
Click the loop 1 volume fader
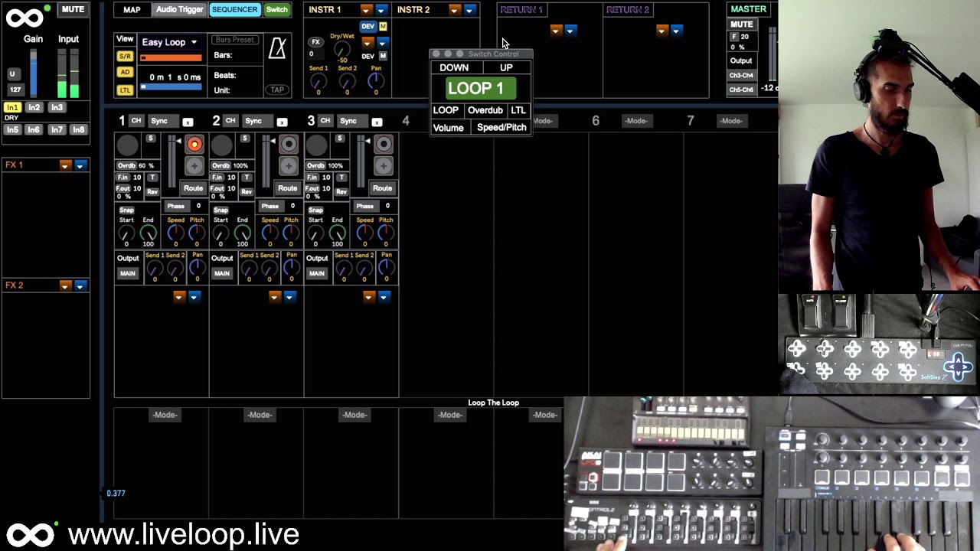coord(172,162)
